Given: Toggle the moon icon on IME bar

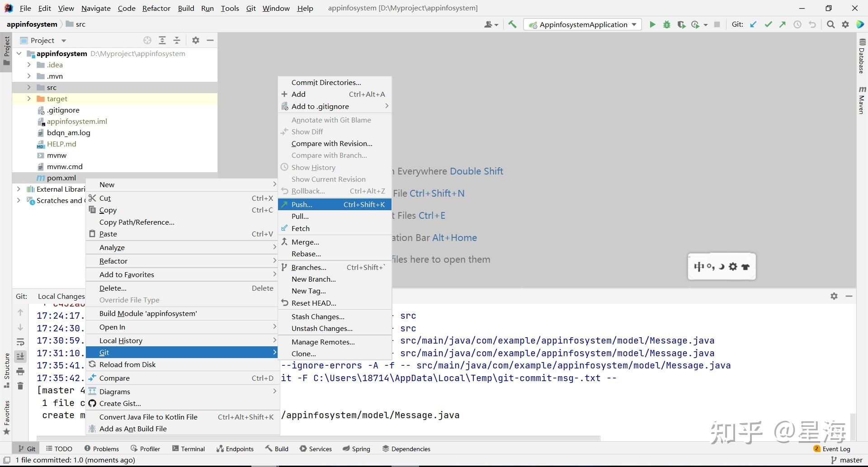Looking at the screenshot, I should click(722, 267).
